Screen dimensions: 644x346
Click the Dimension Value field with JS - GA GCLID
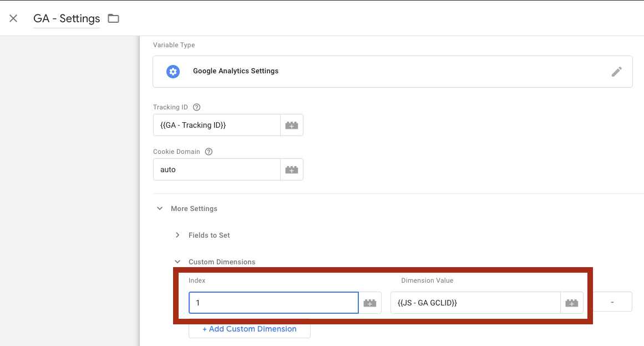tap(475, 303)
